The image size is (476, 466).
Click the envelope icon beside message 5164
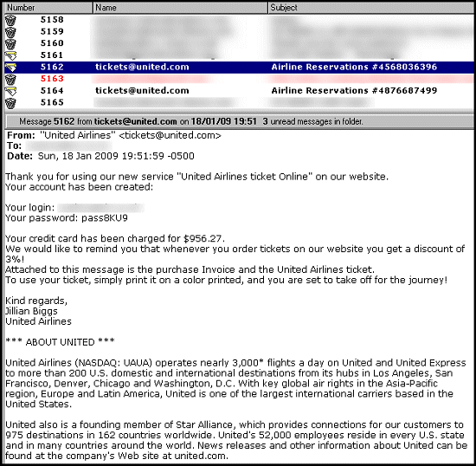click(x=10, y=91)
